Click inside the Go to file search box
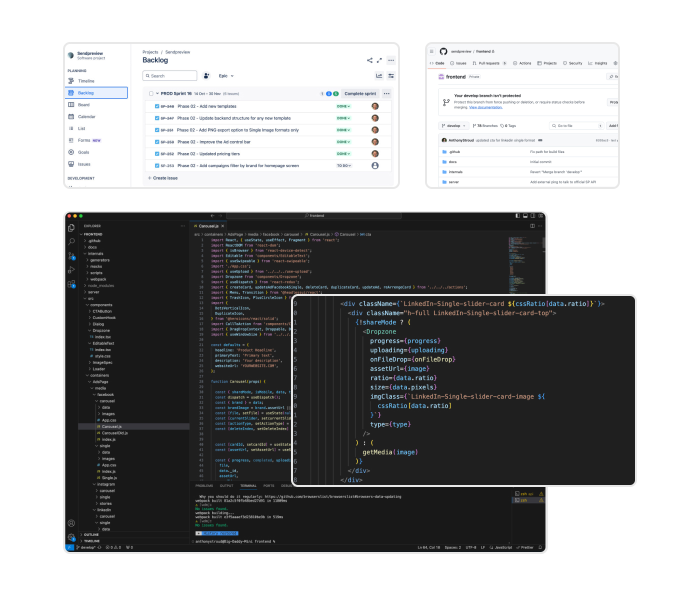700x595 pixels. [576, 125]
